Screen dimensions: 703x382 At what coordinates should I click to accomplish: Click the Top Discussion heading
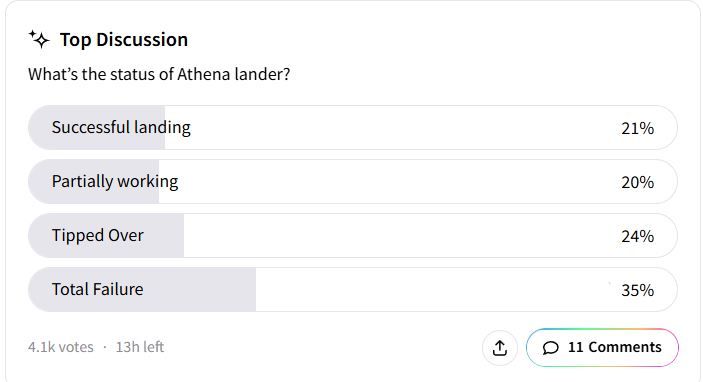[124, 40]
